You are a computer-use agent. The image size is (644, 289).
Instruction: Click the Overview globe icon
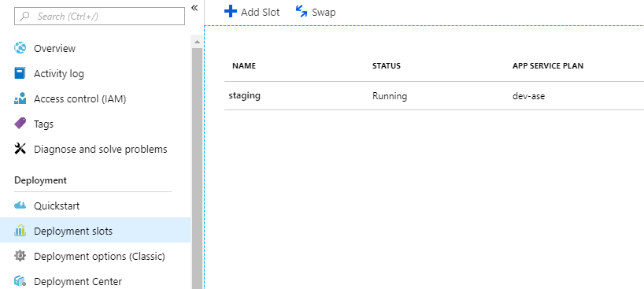(20, 48)
